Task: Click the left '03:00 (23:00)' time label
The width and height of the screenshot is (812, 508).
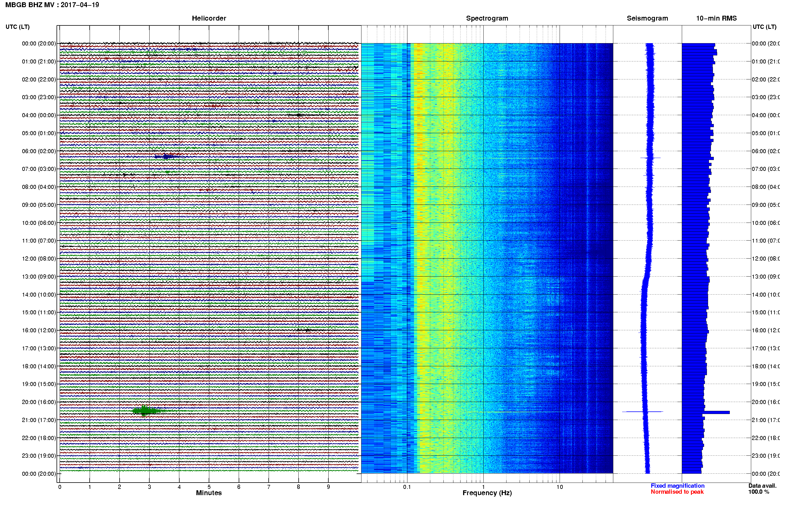Action: pos(39,97)
